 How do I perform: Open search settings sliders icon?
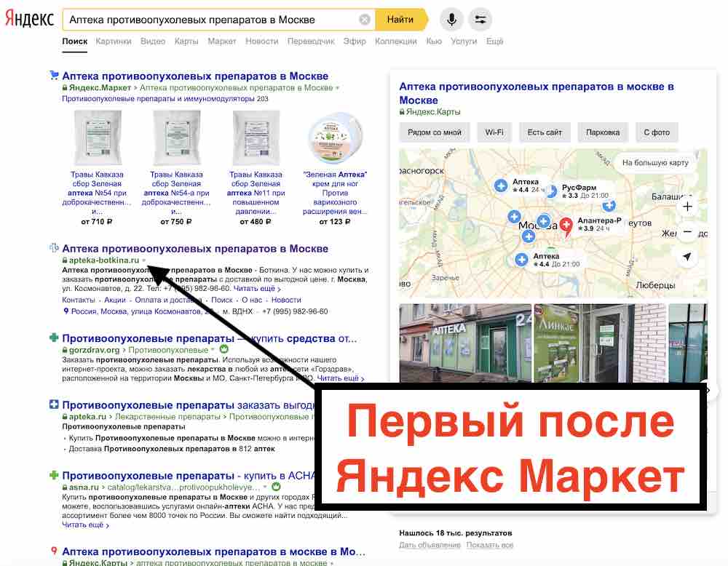pos(480,20)
